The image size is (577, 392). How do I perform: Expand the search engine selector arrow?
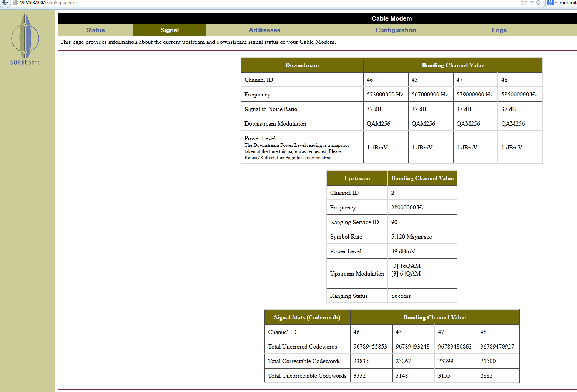click(x=556, y=3)
